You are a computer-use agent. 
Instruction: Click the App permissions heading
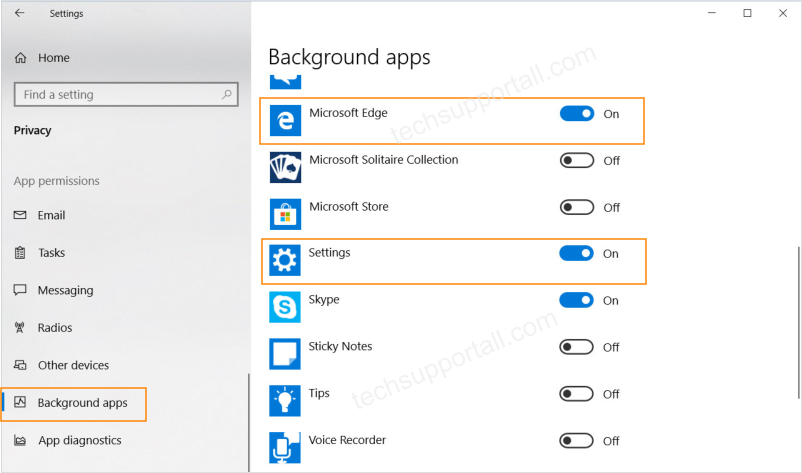point(56,181)
